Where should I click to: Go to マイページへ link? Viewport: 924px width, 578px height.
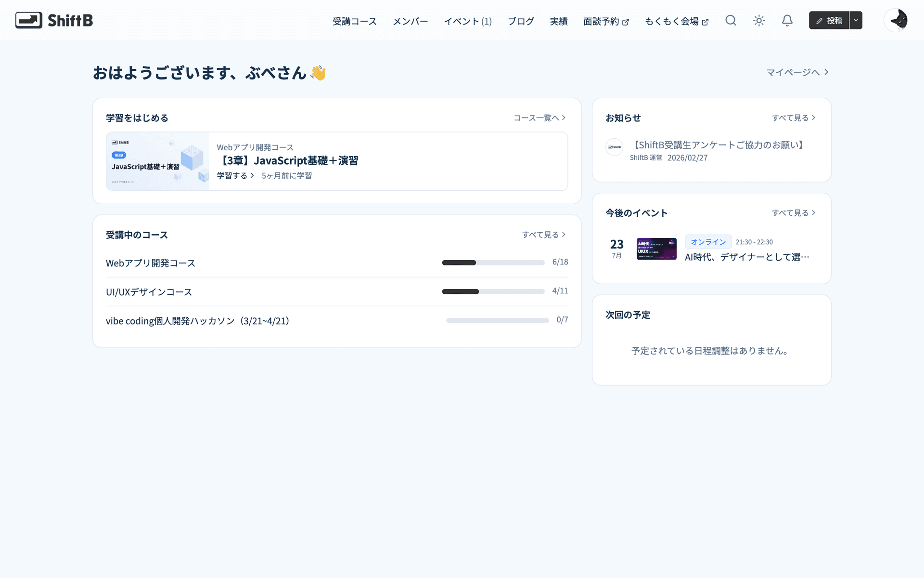click(x=797, y=72)
